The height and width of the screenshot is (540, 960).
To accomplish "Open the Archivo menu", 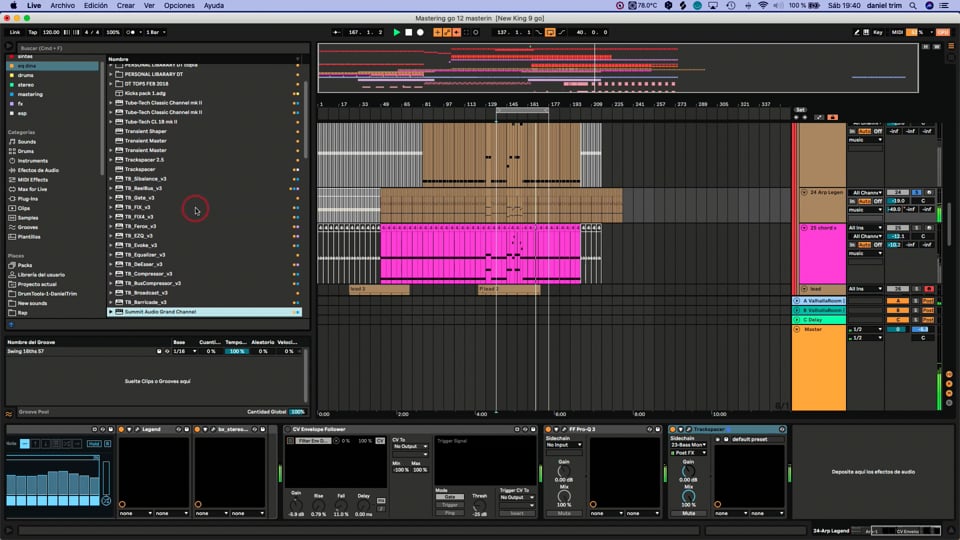I will 62,6.
